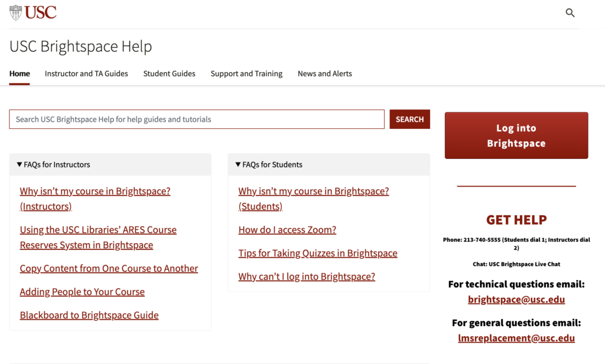
Task: View the News and Alerts tab
Action: (x=324, y=74)
